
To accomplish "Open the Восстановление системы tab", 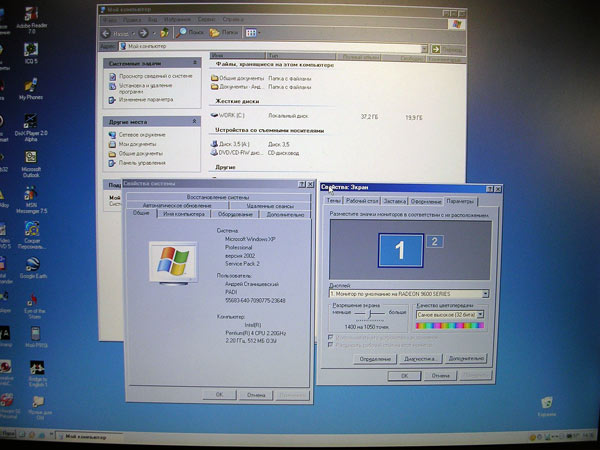I will pyautogui.click(x=218, y=197).
